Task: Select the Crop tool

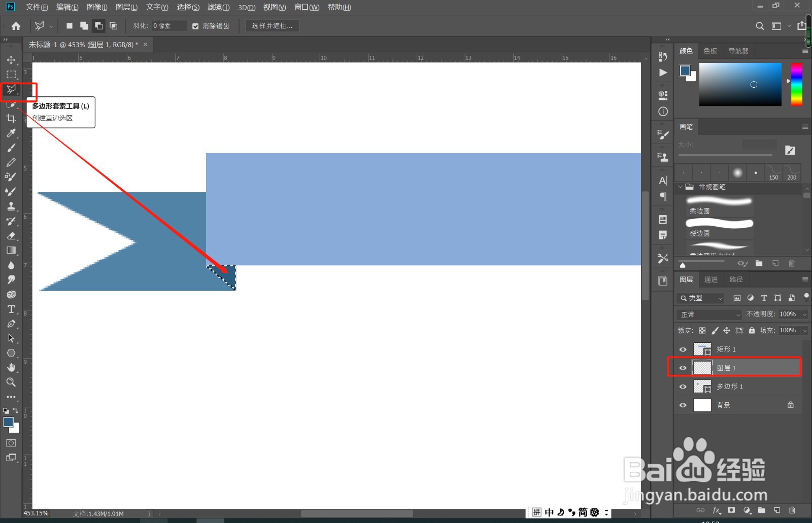Action: click(x=11, y=118)
